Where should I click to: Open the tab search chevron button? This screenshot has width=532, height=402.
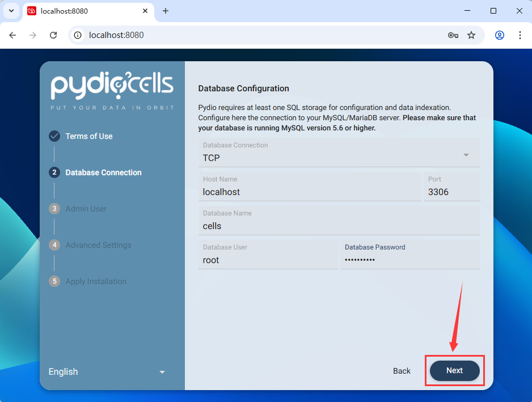point(11,11)
